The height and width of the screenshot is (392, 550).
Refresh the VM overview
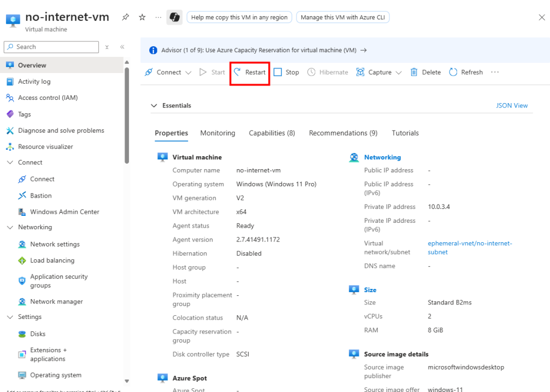pyautogui.click(x=466, y=72)
